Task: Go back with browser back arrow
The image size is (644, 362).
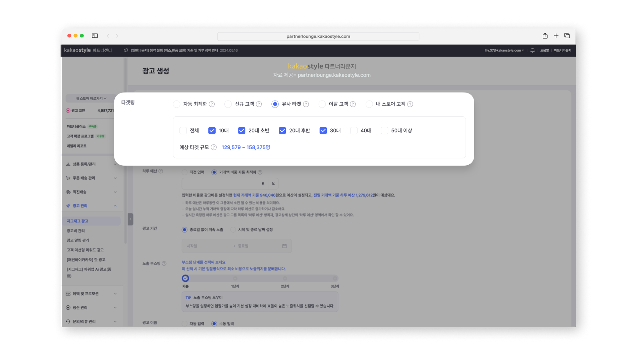Action: click(x=108, y=36)
